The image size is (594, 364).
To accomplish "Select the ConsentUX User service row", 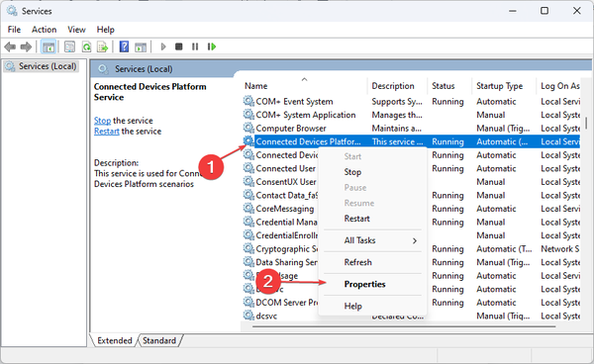I will (x=279, y=182).
